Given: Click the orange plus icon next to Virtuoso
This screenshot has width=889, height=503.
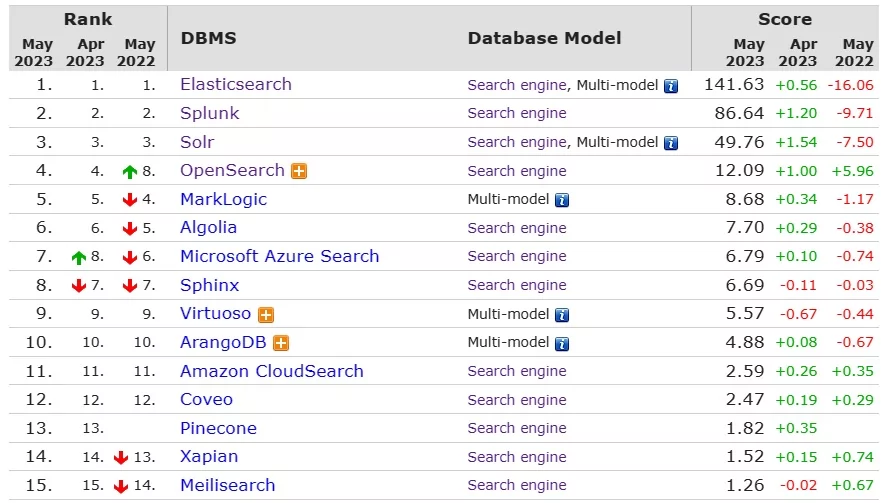Looking at the screenshot, I should tap(266, 315).
